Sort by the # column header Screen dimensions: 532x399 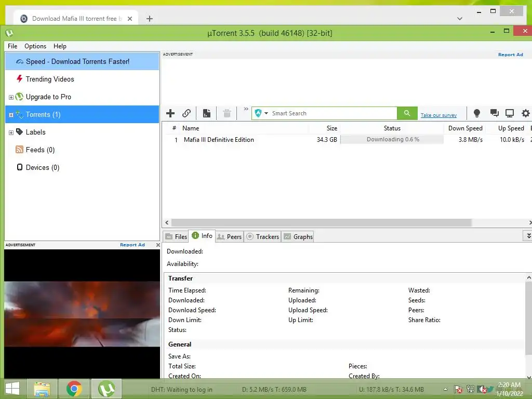(174, 128)
